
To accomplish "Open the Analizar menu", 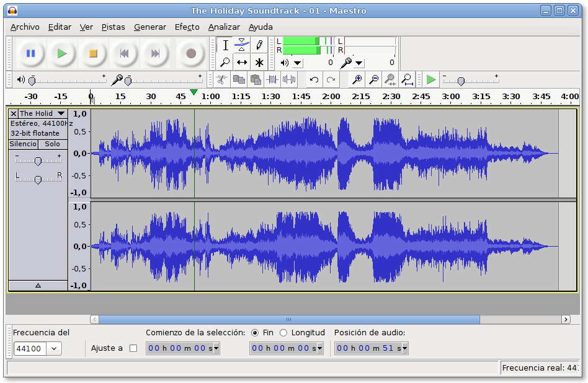I will 224,27.
